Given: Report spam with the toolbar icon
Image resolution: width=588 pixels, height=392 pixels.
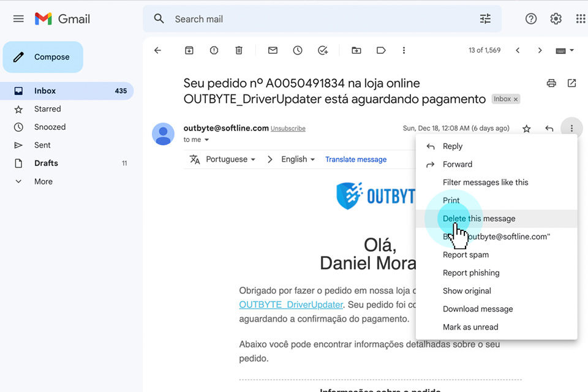Looking at the screenshot, I should tap(214, 50).
